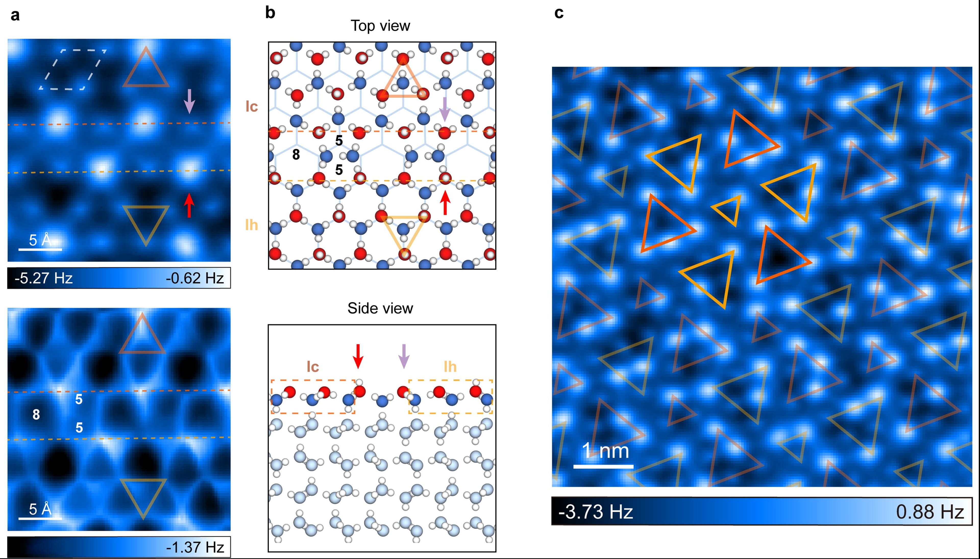Click the "Top view" heading
This screenshot has height=559, width=980.
click(x=380, y=26)
